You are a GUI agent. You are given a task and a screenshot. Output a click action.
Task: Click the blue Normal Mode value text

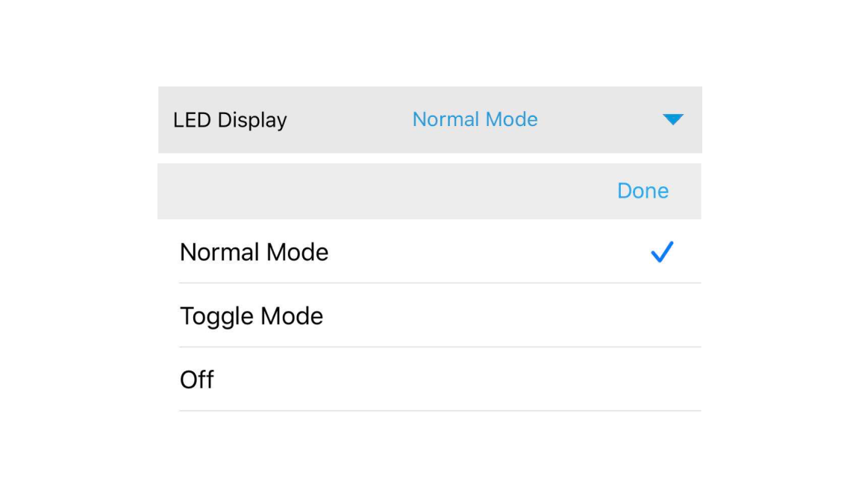(x=475, y=119)
